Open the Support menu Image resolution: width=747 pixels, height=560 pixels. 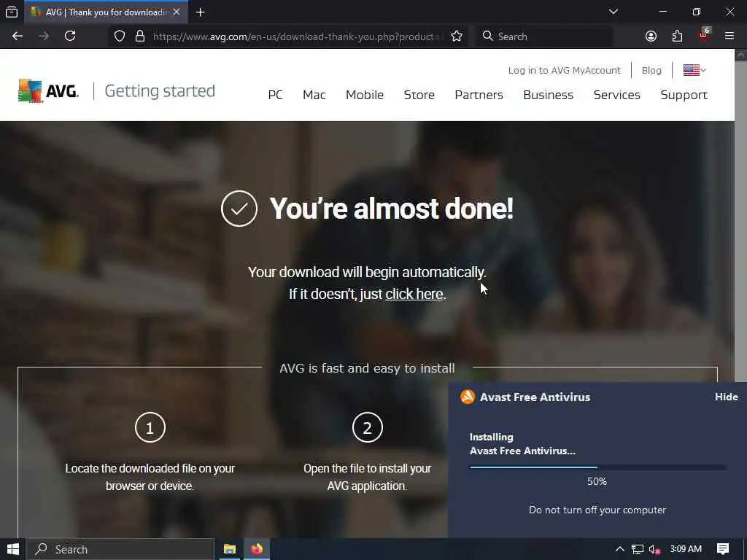tap(684, 96)
